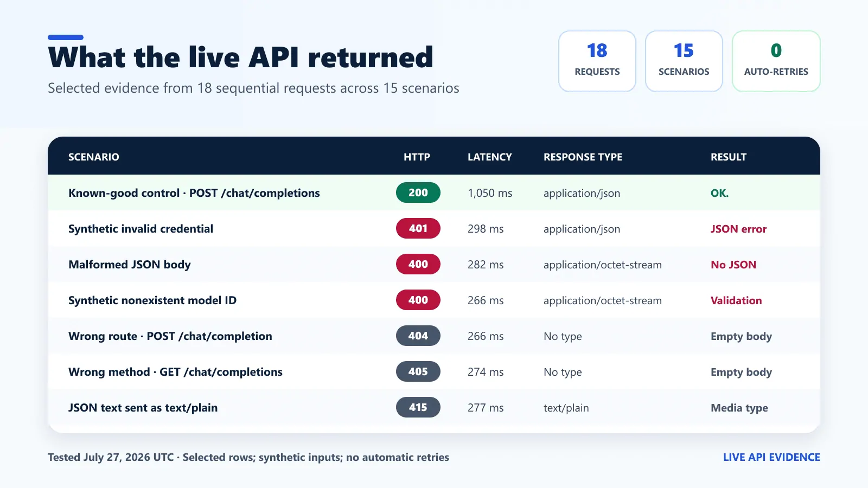Click the 400 badge in Malformed JSON row
This screenshot has height=488, width=868.
418,264
